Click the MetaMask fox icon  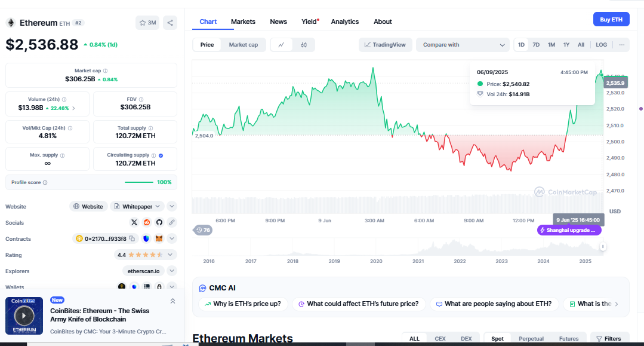point(159,238)
